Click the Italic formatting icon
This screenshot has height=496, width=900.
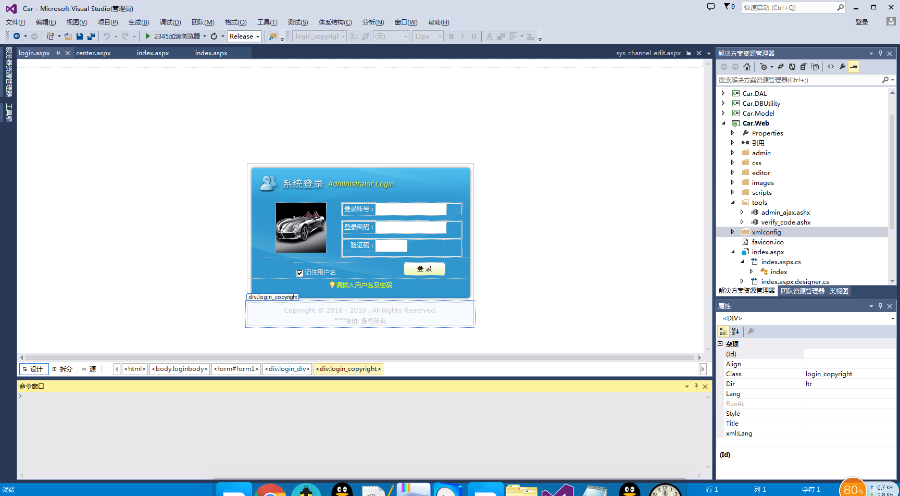point(462,36)
